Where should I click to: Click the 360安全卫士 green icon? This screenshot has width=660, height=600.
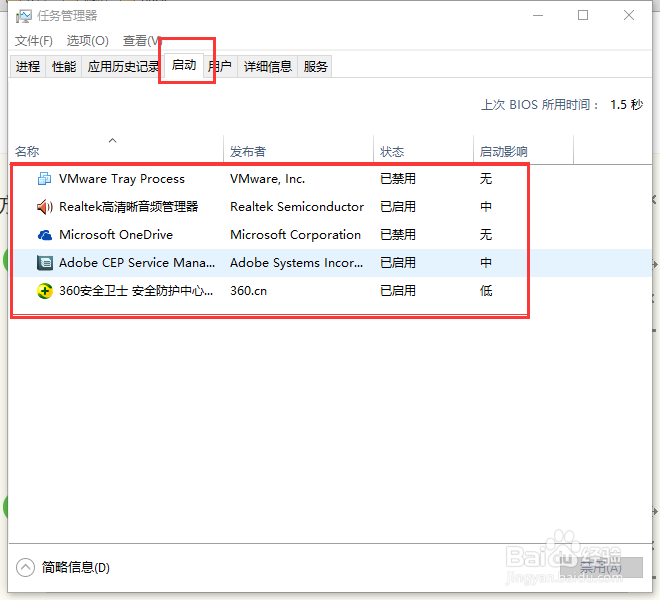45,291
